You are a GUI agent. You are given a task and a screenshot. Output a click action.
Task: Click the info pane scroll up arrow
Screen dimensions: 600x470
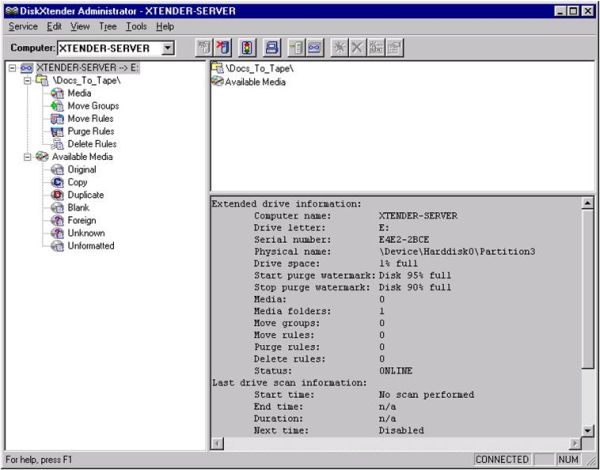pyautogui.click(x=587, y=203)
